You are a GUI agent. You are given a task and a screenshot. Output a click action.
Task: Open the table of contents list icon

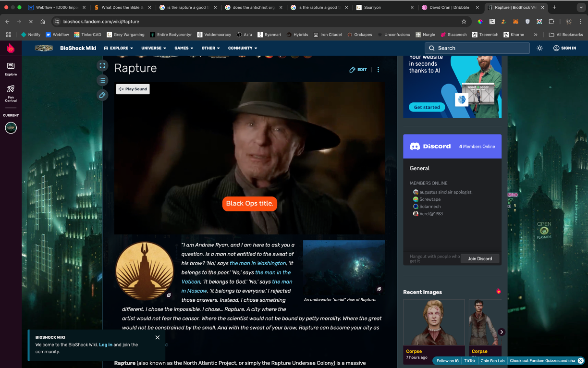tap(102, 80)
